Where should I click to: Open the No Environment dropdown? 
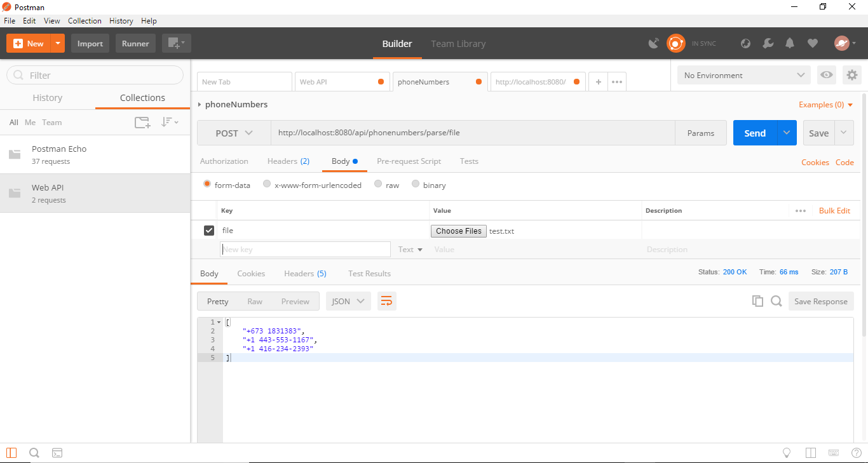point(743,75)
